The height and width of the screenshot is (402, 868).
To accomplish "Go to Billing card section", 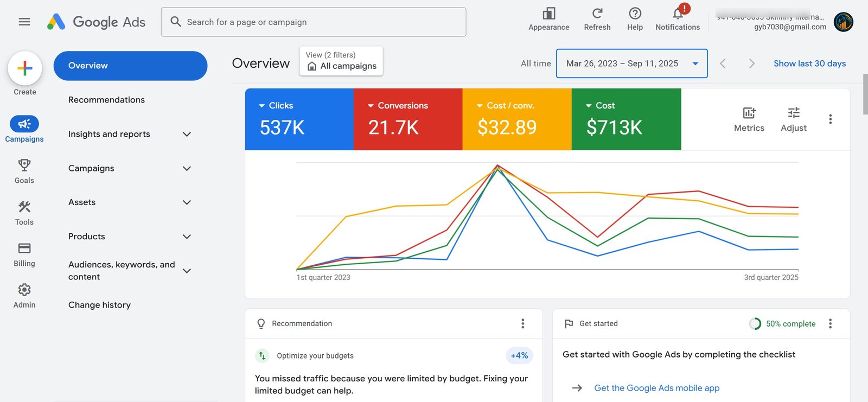I will (x=24, y=254).
